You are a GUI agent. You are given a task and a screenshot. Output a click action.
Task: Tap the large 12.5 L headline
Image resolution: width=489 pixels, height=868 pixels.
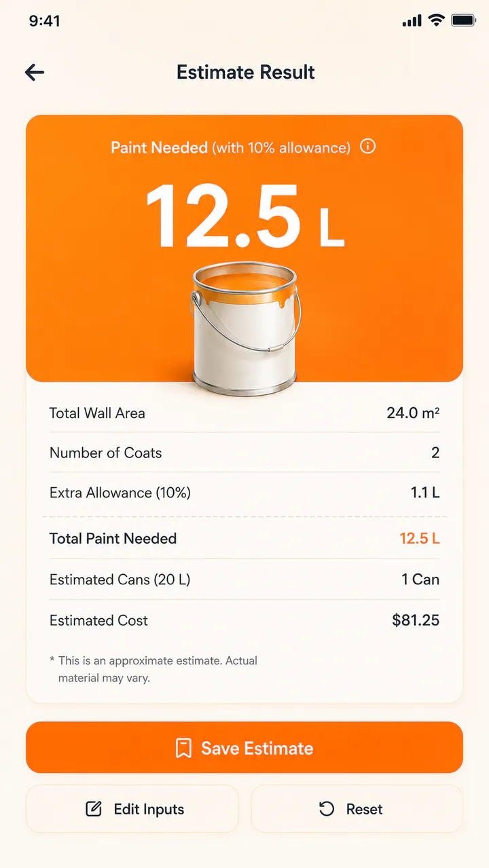[245, 216]
